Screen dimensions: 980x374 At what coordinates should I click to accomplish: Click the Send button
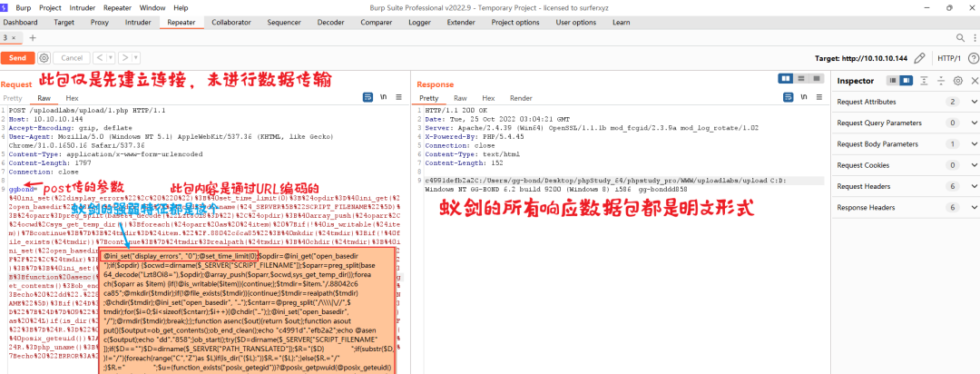pos(17,58)
